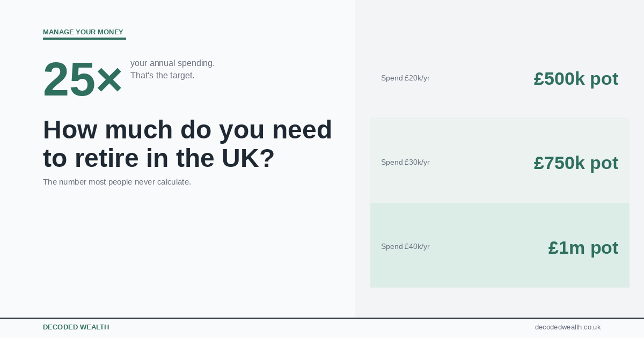Click the large green number 25
The width and height of the screenshot is (644, 338).
coord(69,80)
